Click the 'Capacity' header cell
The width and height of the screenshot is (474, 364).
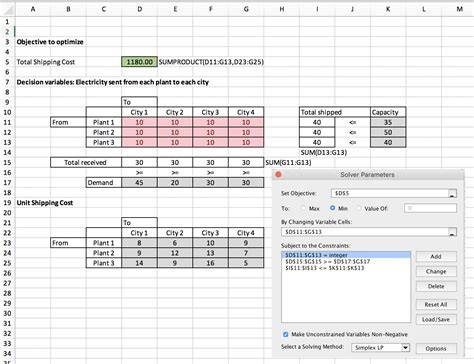[388, 112]
